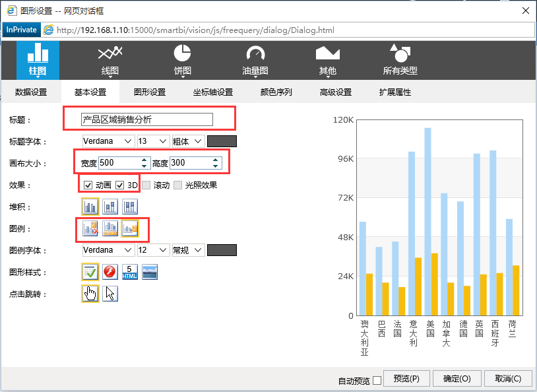Select the 油量图 gauge chart type
The width and height of the screenshot is (537, 392).
click(255, 60)
